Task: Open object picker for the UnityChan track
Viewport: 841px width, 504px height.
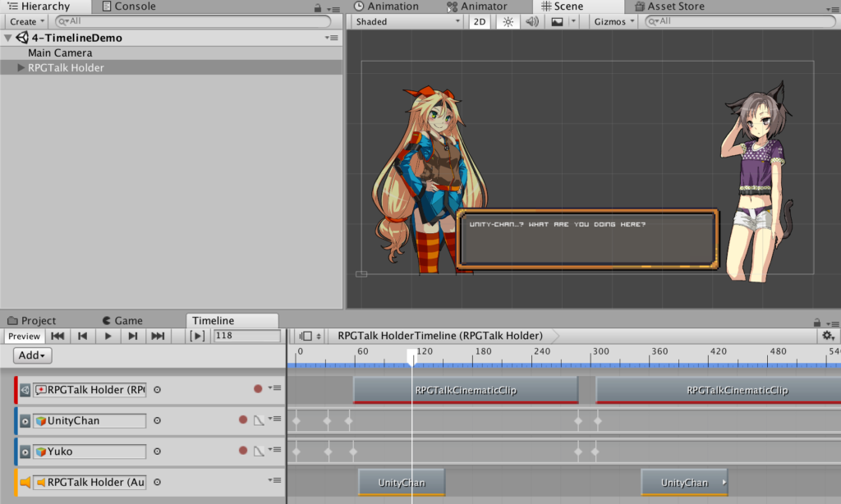Action: pyautogui.click(x=157, y=421)
